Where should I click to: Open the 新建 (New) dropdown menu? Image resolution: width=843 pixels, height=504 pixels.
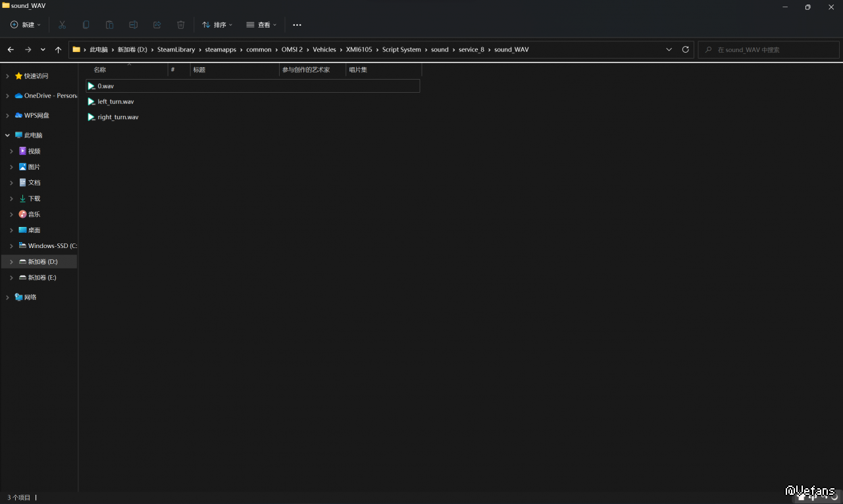coord(26,25)
